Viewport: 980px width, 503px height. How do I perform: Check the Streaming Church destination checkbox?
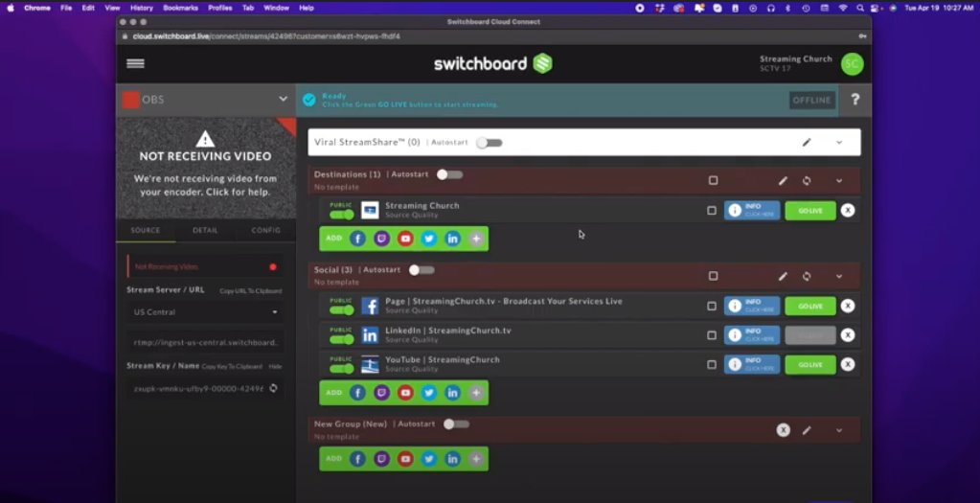[x=711, y=211]
